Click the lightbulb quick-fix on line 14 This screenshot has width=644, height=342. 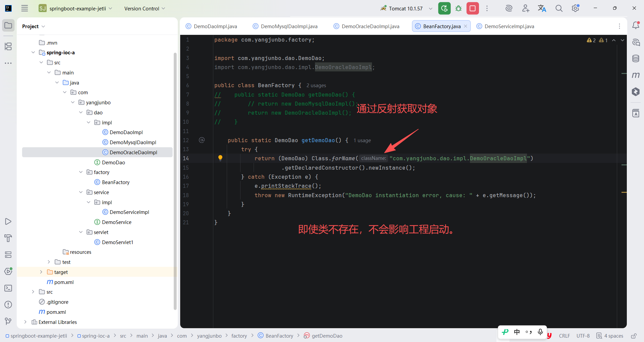tap(220, 158)
